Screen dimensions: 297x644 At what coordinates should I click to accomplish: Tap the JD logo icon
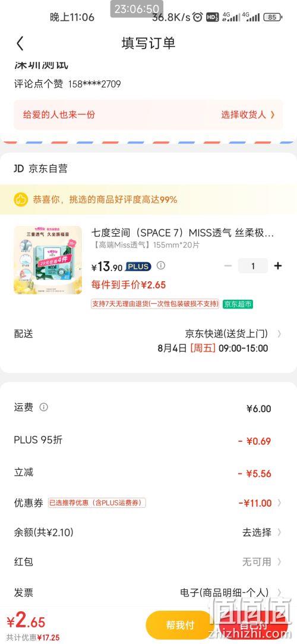(x=19, y=168)
